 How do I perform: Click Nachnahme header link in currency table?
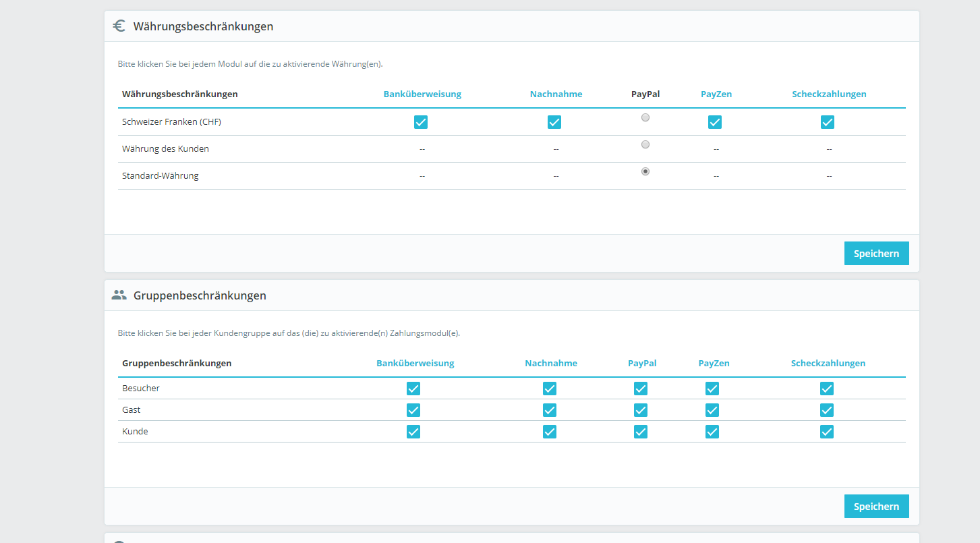(556, 94)
